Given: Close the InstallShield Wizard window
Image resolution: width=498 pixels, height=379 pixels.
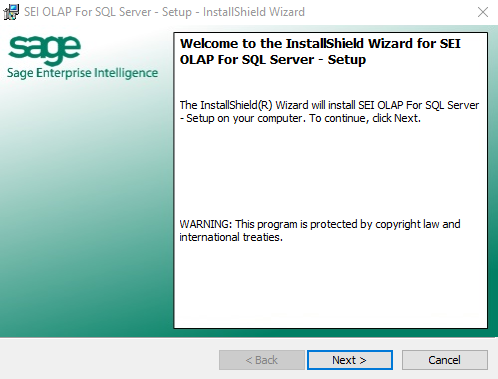Looking at the screenshot, I should (x=483, y=12).
